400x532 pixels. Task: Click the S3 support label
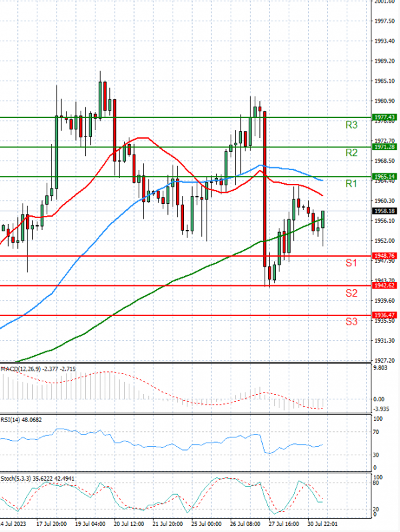(351, 321)
